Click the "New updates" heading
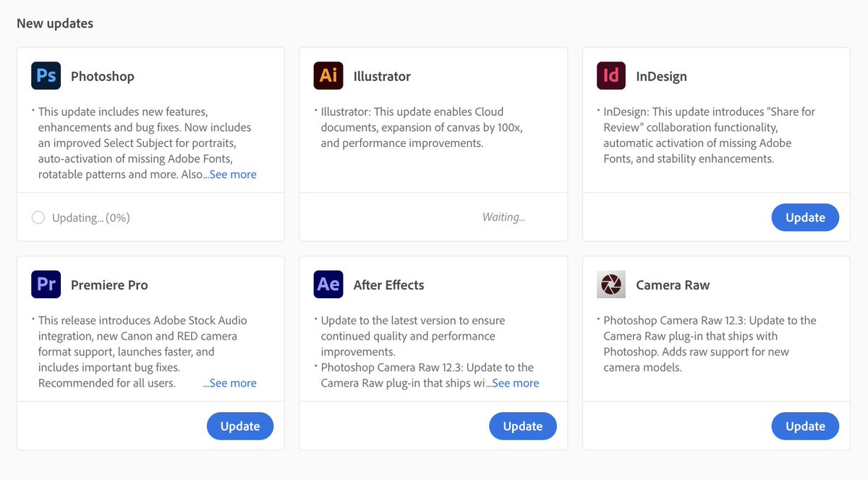Viewport: 868px width, 480px height. coord(55,23)
